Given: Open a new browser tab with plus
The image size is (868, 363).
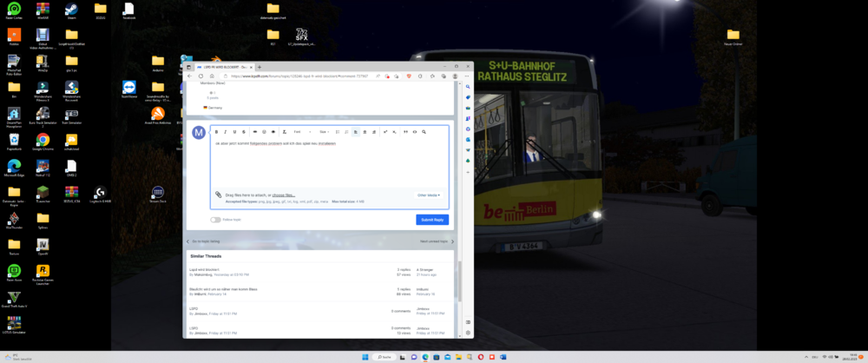Looking at the screenshot, I should pos(259,67).
